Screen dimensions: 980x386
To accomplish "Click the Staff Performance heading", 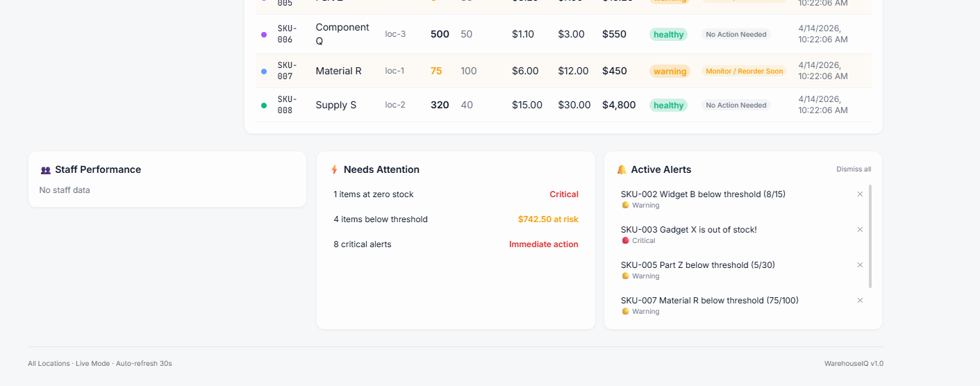I will (x=98, y=169).
